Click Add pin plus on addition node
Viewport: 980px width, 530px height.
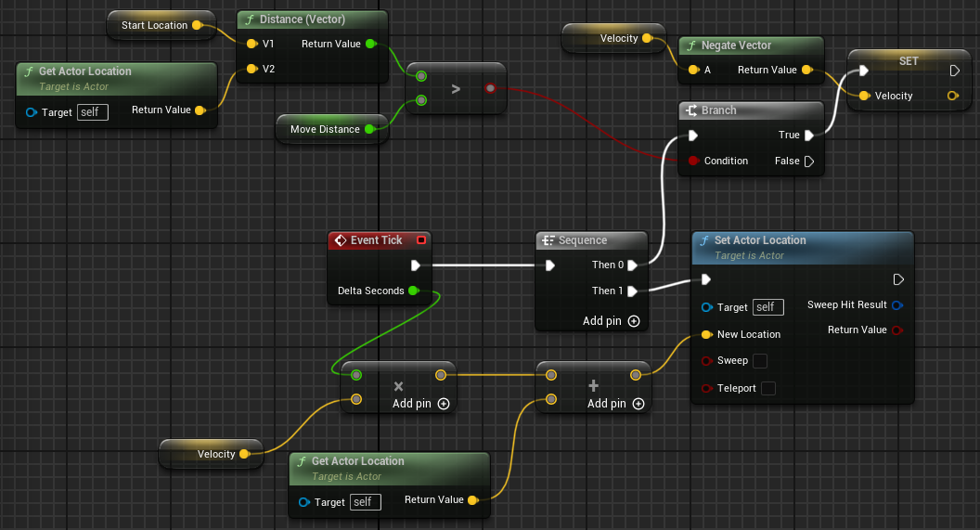pos(638,404)
